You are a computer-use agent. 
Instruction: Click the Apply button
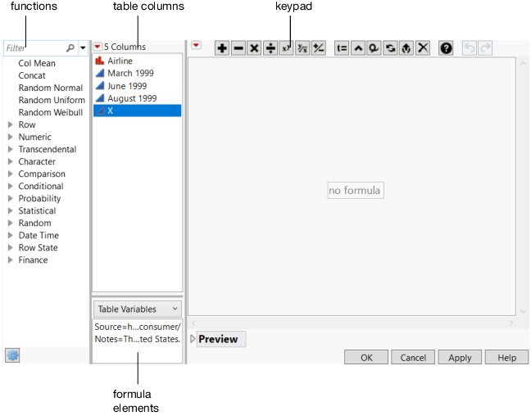tap(460, 358)
